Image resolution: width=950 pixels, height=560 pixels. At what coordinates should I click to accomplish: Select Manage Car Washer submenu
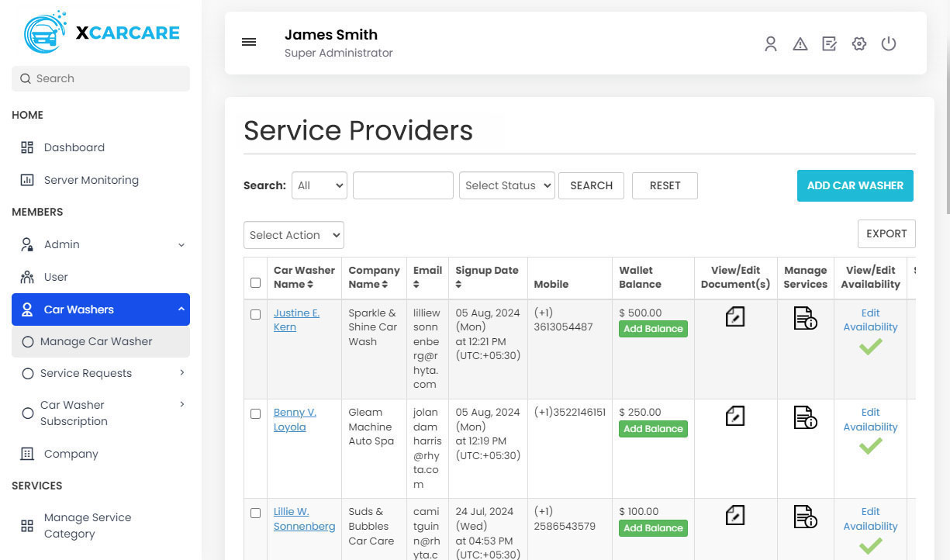pos(101,341)
